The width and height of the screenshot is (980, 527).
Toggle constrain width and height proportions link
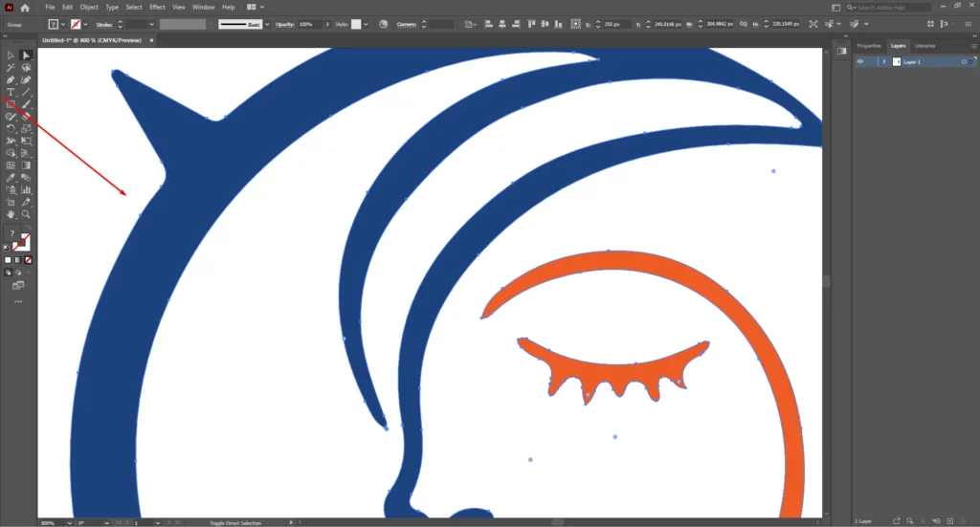(743, 24)
